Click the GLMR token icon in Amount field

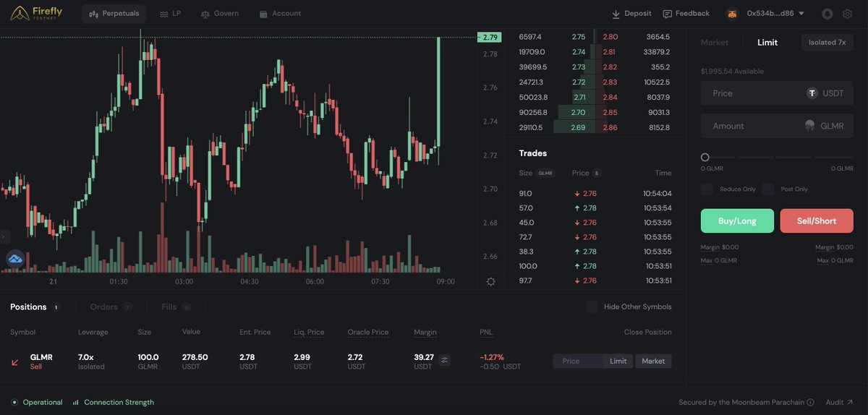point(809,126)
